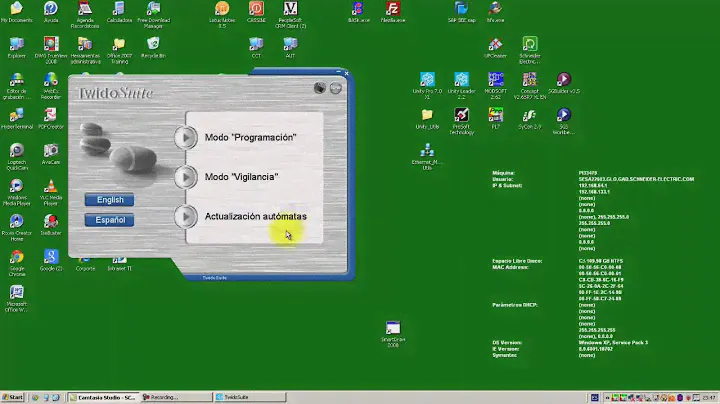Open Modo "Programación" in TwidoSuite
This screenshot has height=404, width=720.
[x=250, y=137]
